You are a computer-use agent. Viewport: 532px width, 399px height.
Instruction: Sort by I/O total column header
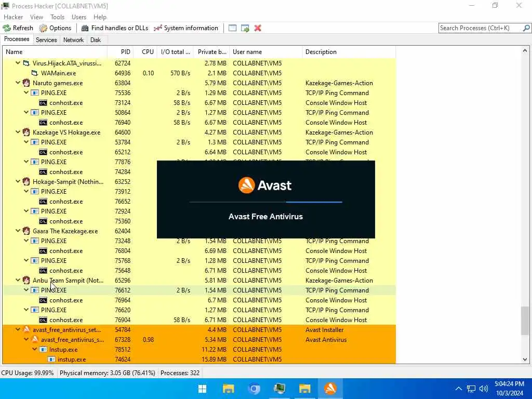click(x=175, y=52)
